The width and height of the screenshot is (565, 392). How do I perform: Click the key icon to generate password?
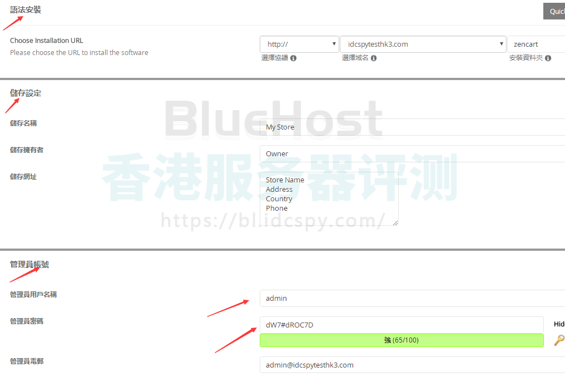pos(559,340)
